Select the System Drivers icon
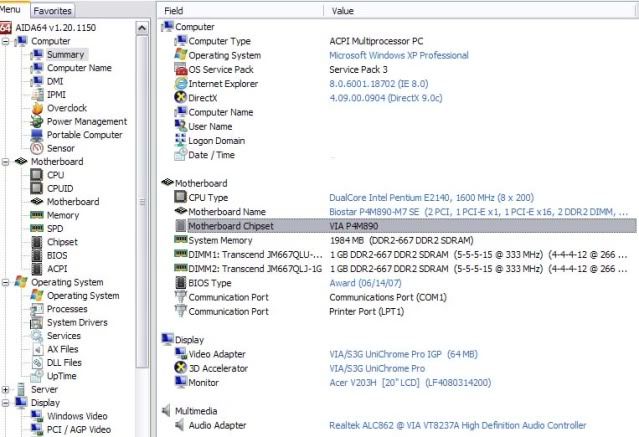639x437 pixels. coord(37,322)
